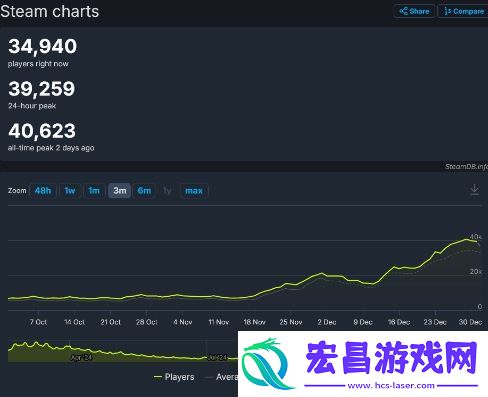Click the 34,940 players right now value
The height and width of the screenshot is (397, 488).
pyautogui.click(x=43, y=46)
